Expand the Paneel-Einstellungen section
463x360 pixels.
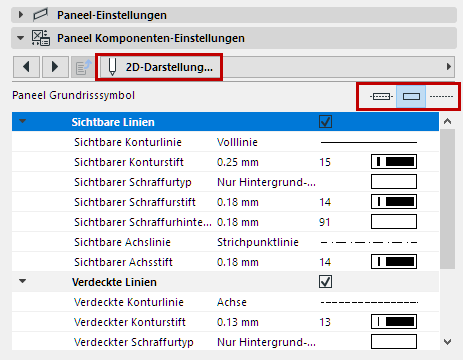(x=21, y=15)
